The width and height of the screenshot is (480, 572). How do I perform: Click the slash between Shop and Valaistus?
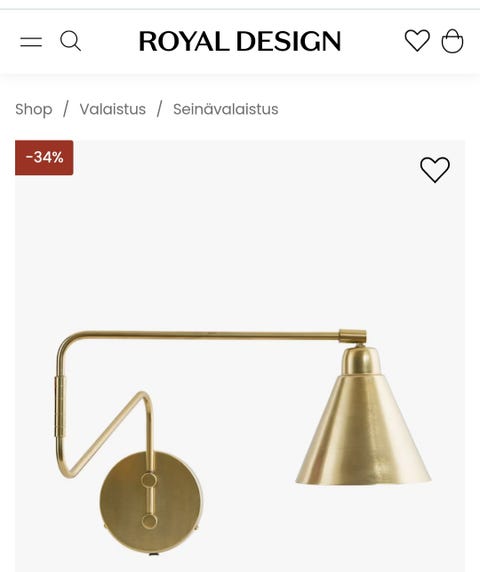tap(66, 109)
